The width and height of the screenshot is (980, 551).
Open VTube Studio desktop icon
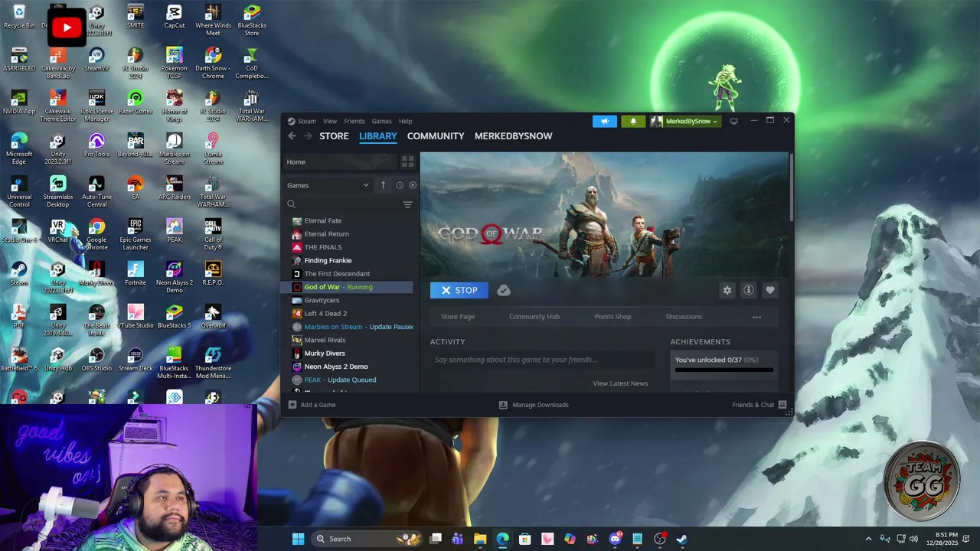click(136, 316)
